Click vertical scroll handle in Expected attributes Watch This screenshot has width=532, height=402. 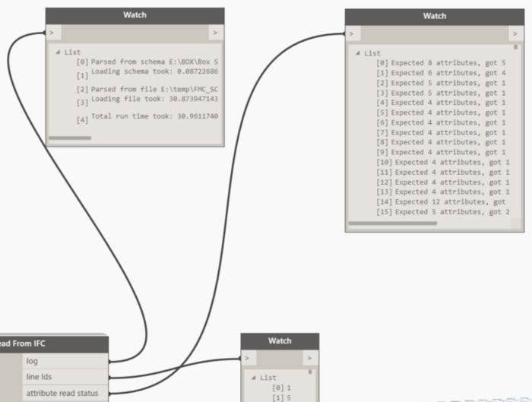coord(516,47)
